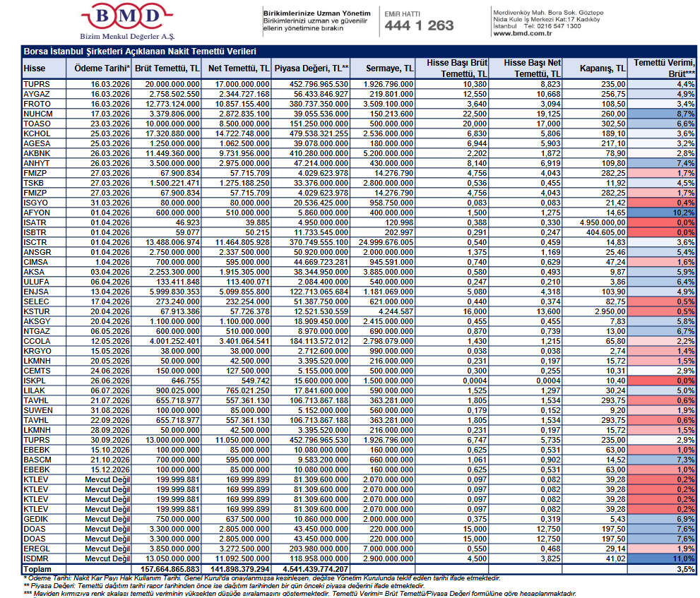The height and width of the screenshot is (598, 700).
Task: Select the red ISKPL 0,0% yield cell
Action: coord(663,379)
